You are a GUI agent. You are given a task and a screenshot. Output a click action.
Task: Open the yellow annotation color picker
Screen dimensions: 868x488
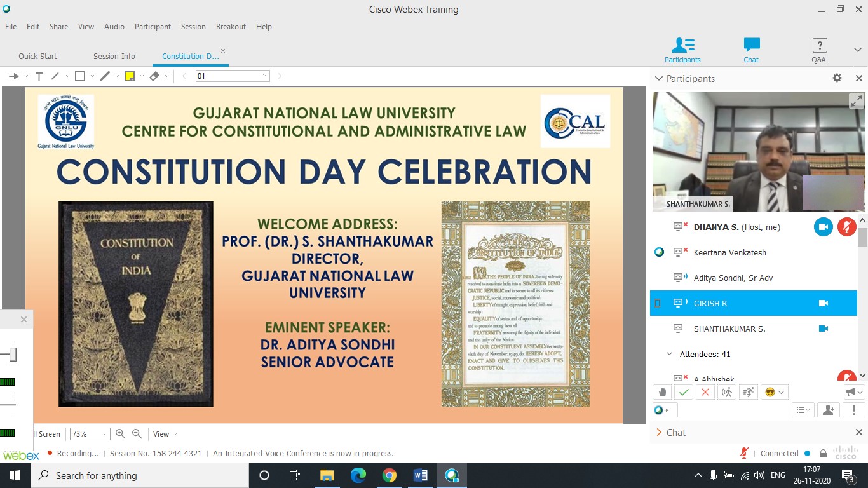click(x=130, y=76)
